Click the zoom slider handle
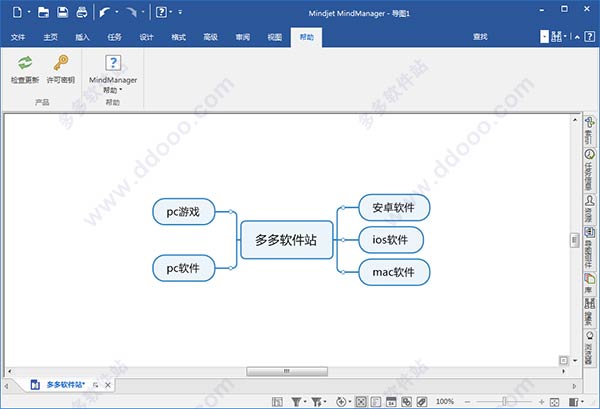 [x=504, y=402]
